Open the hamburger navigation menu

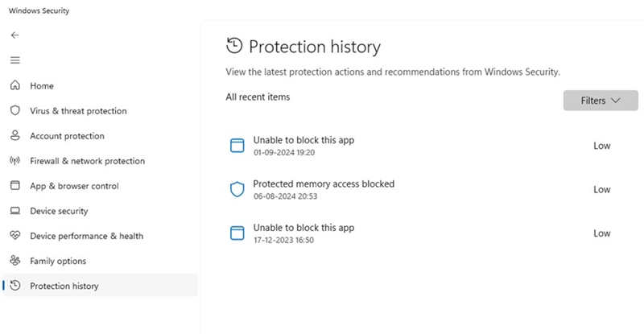pyautogui.click(x=14, y=60)
